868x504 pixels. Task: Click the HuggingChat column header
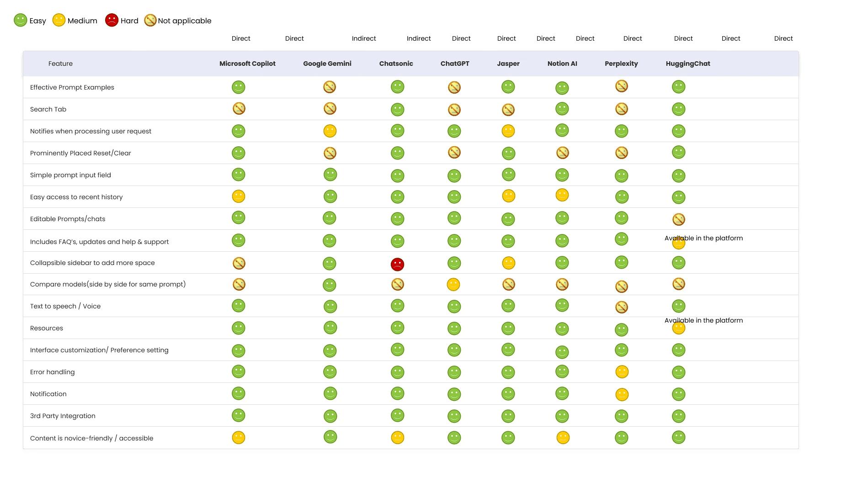click(x=688, y=64)
